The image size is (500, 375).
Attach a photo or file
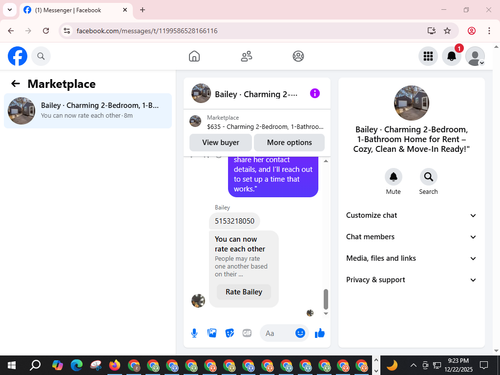212,333
